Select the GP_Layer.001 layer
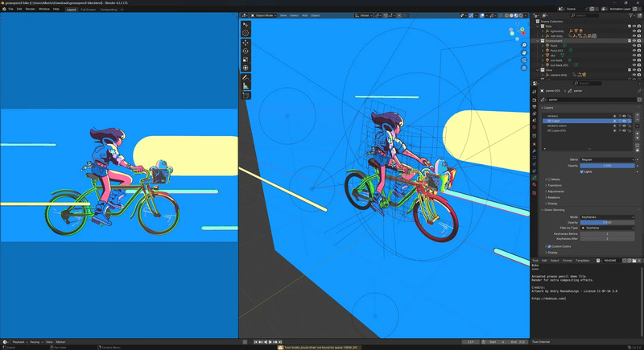This screenshot has height=350, width=644. [x=557, y=130]
